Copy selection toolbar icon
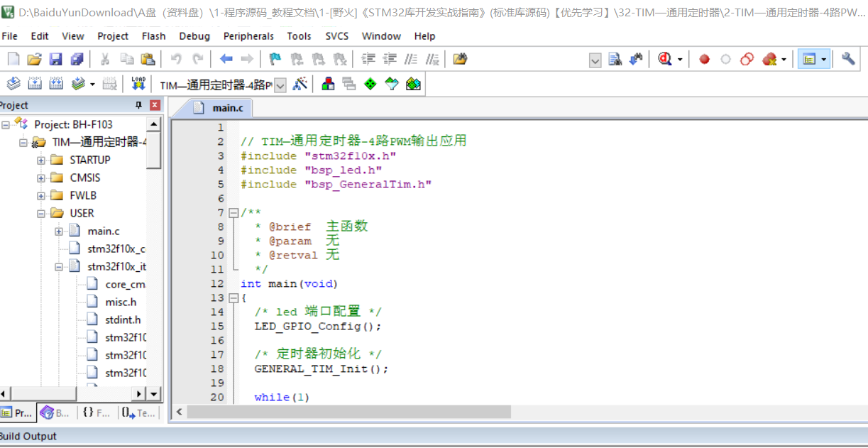This screenshot has width=868, height=448. [x=126, y=60]
